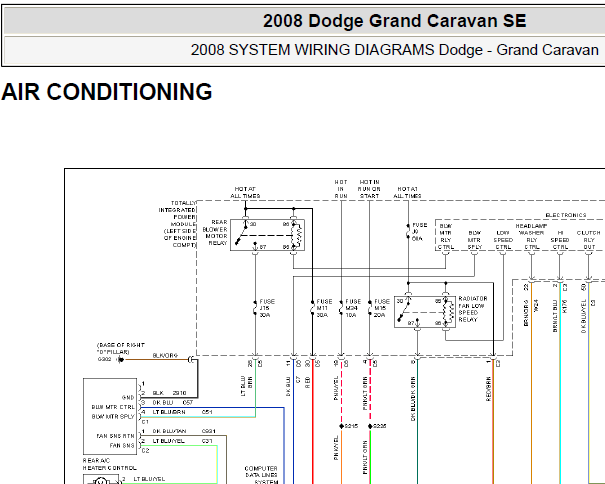This screenshot has height=484, width=605.
Task: Click the 'AIR CONDITIONING' heading
Action: 106,92
